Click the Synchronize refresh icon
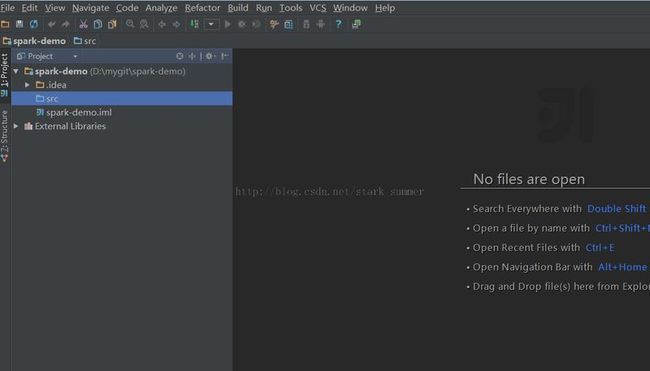Viewport: 650px width, 371px height. coord(34,24)
